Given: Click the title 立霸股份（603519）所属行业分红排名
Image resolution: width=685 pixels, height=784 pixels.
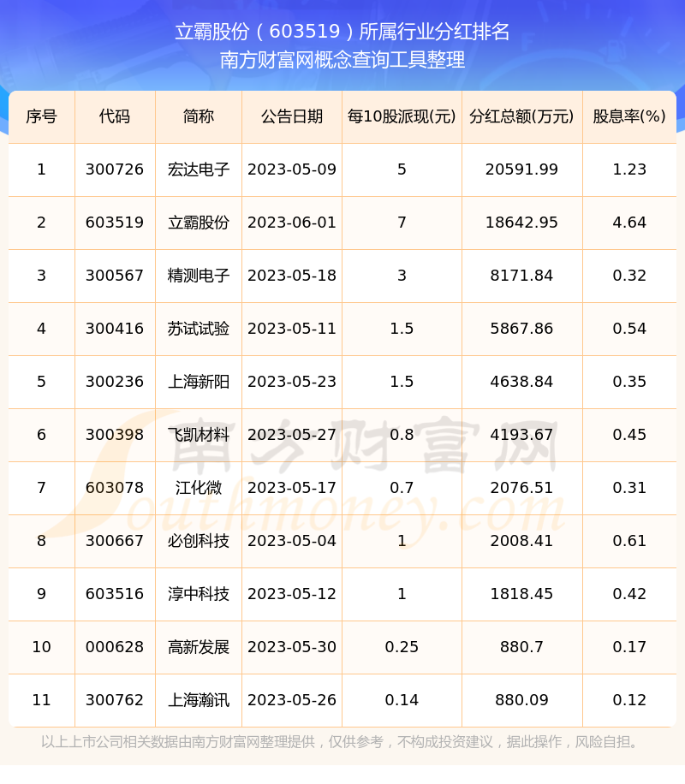Looking at the screenshot, I should [342, 32].
